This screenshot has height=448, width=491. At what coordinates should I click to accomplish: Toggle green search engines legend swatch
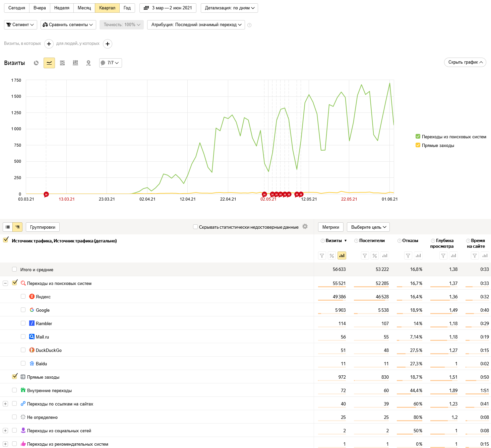[x=418, y=137]
